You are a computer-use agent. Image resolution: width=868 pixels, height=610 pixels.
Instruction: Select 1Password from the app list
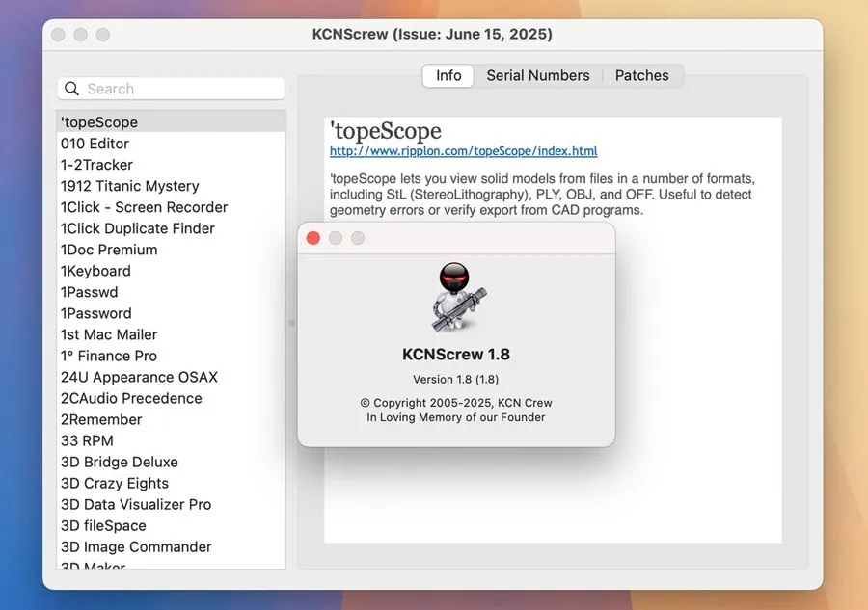[x=96, y=313]
